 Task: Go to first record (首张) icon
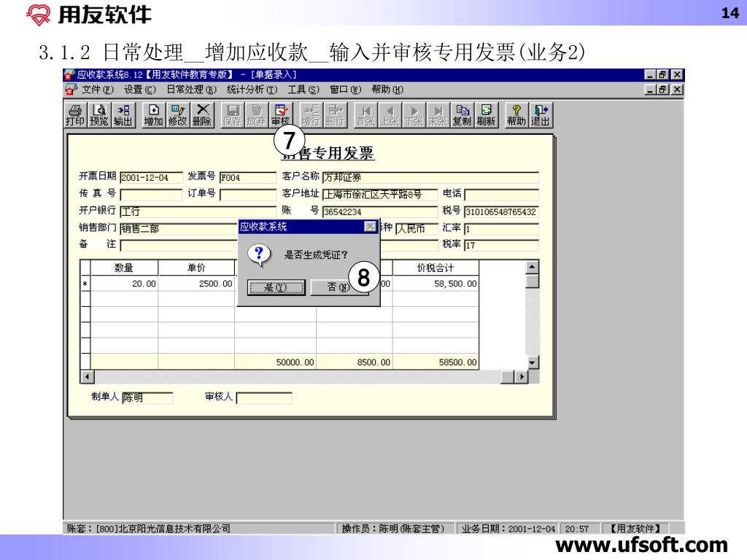pyautogui.click(x=365, y=115)
